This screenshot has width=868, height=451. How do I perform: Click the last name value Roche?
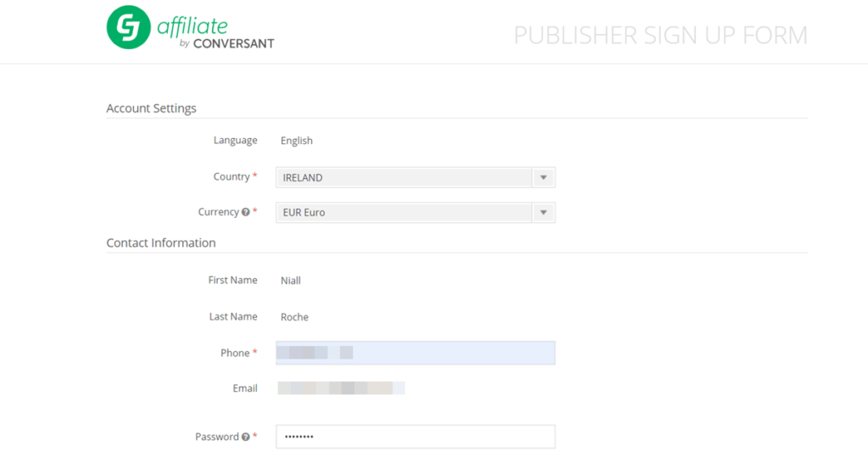(x=294, y=317)
